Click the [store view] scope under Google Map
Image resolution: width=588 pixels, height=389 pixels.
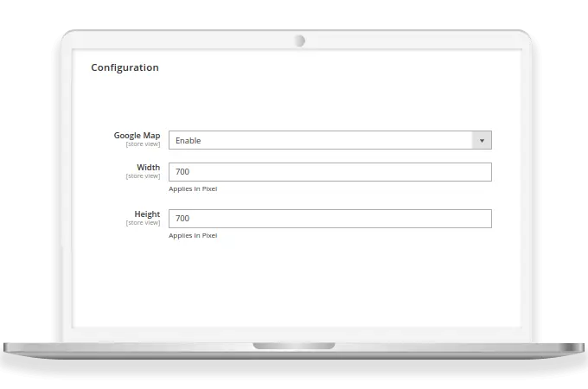point(143,144)
